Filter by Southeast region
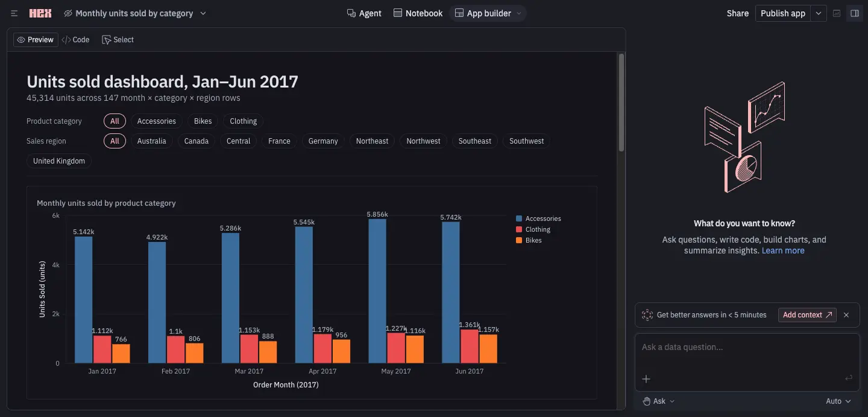 475,141
